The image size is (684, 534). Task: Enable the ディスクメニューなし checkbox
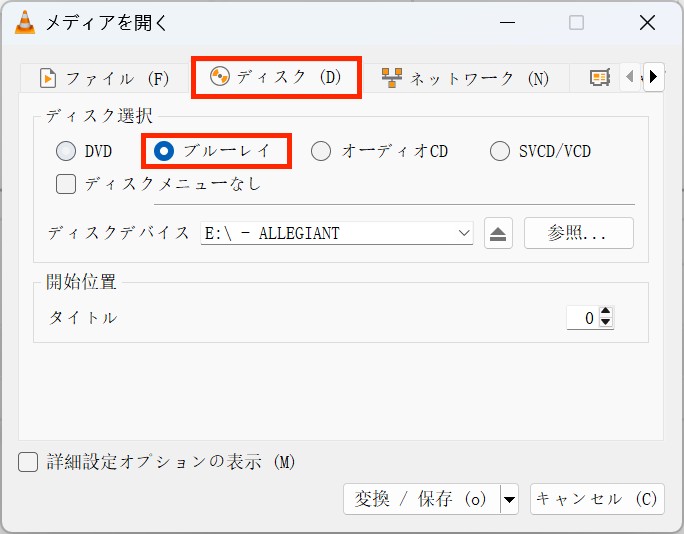click(66, 184)
